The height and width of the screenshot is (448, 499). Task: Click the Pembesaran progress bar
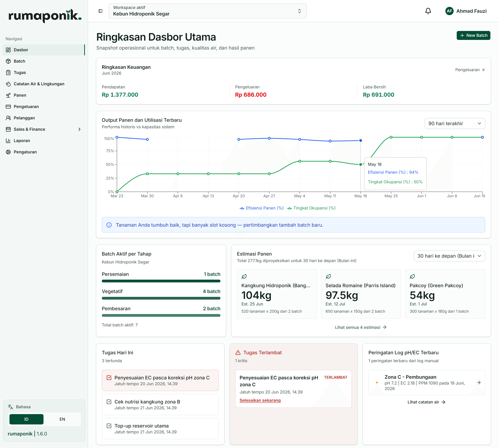click(161, 316)
